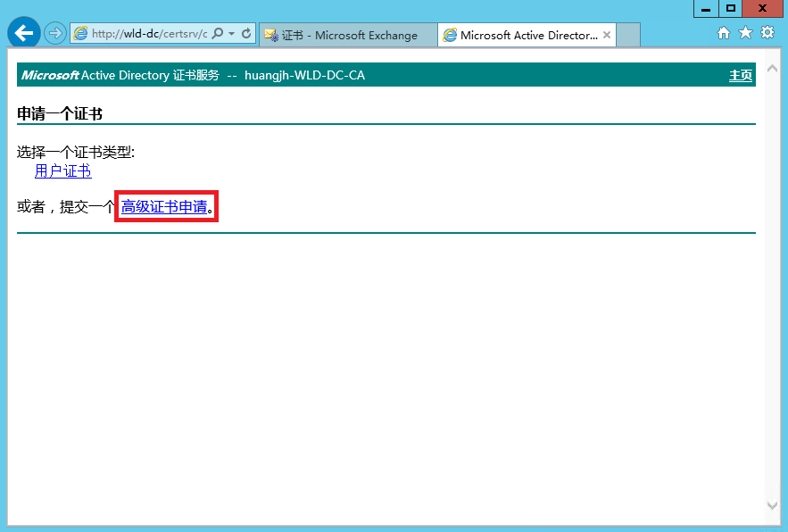Image resolution: width=788 pixels, height=532 pixels.
Task: Close the browser window
Action: (762, 9)
